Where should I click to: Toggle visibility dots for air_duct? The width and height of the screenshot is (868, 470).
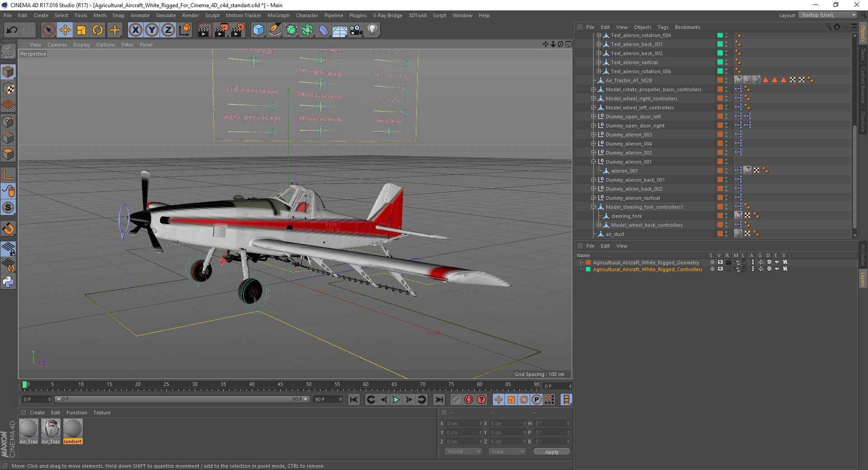click(726, 234)
